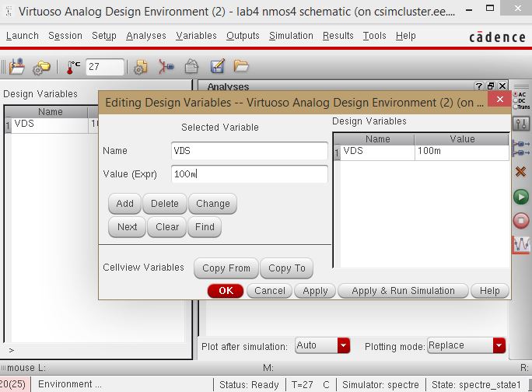Click the Apply button
Screen dimensions: 532x392
point(315,291)
